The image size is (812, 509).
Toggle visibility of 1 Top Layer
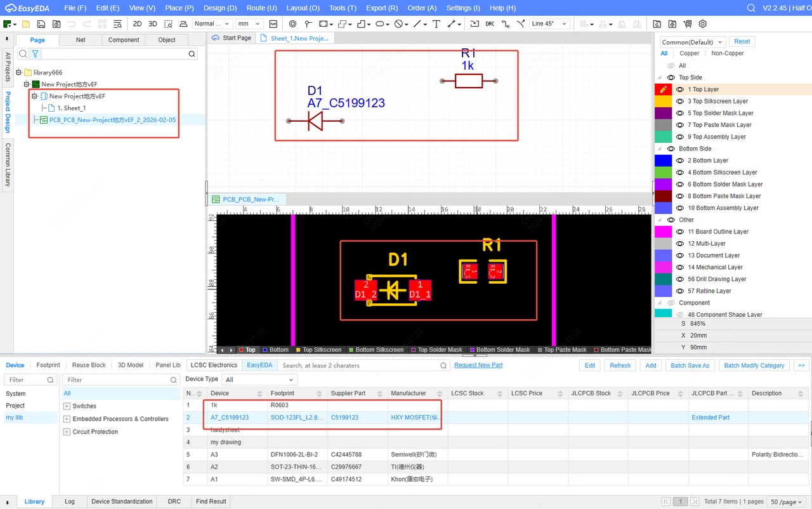(679, 89)
